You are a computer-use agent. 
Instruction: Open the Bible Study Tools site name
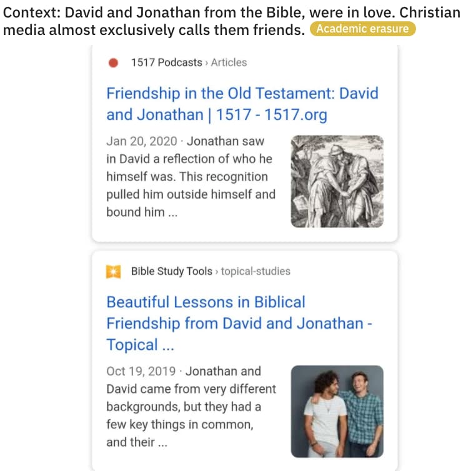(x=172, y=271)
